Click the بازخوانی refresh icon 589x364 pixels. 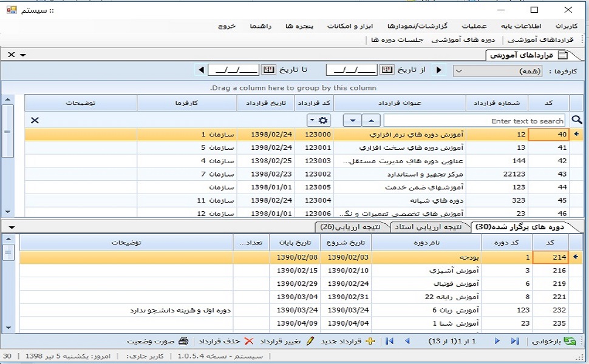click(570, 341)
